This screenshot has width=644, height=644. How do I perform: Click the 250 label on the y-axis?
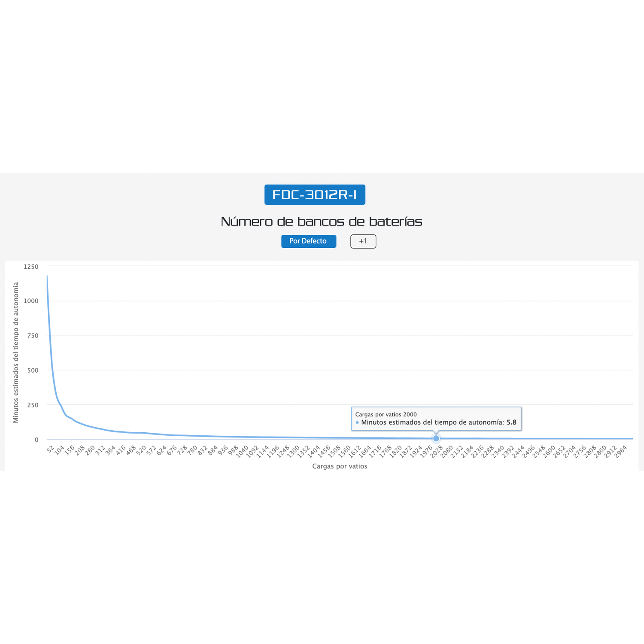pos(33,405)
